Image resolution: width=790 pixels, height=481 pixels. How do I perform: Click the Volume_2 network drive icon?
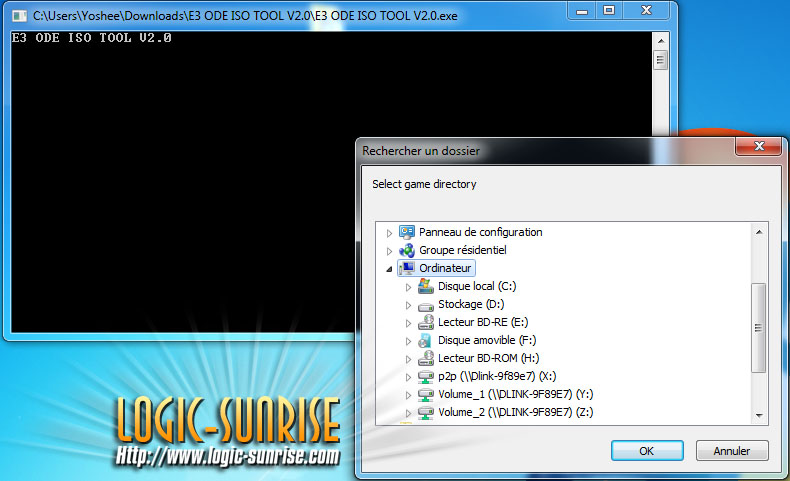[x=426, y=413]
